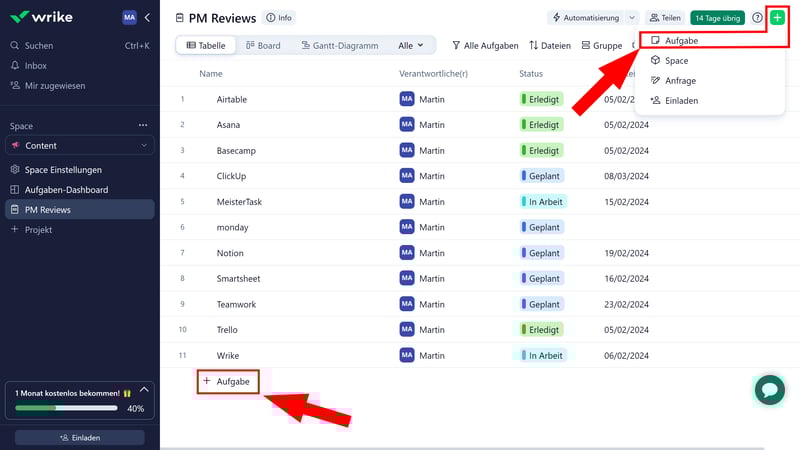Choose Anfrage in the create menu
Viewport: 800px width, 450px height.
point(680,81)
